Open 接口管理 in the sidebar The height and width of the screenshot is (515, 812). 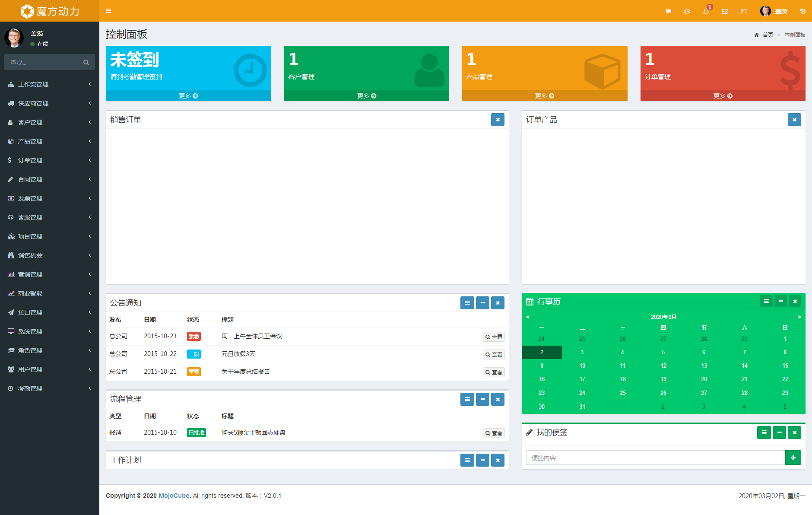click(50, 312)
